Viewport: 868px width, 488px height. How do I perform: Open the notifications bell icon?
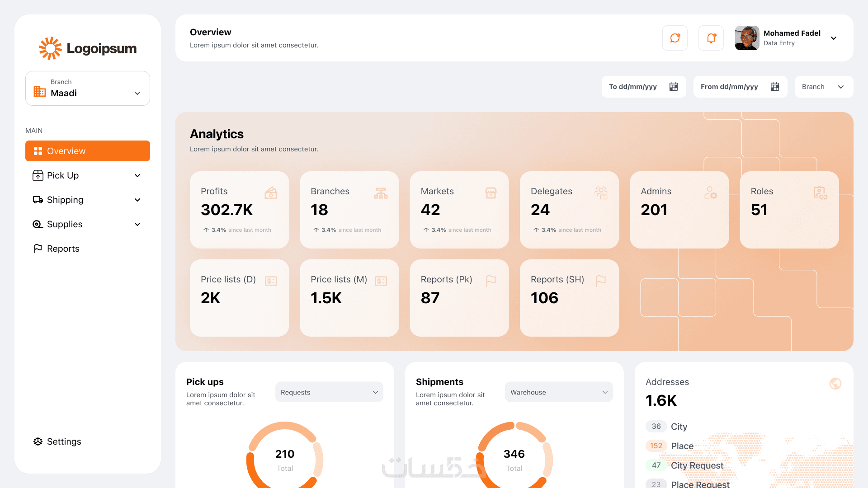tap(711, 38)
